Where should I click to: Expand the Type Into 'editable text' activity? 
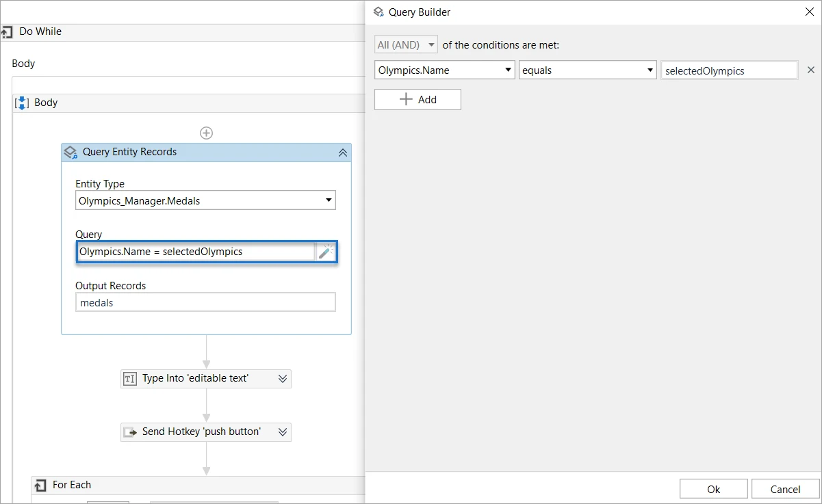[283, 378]
